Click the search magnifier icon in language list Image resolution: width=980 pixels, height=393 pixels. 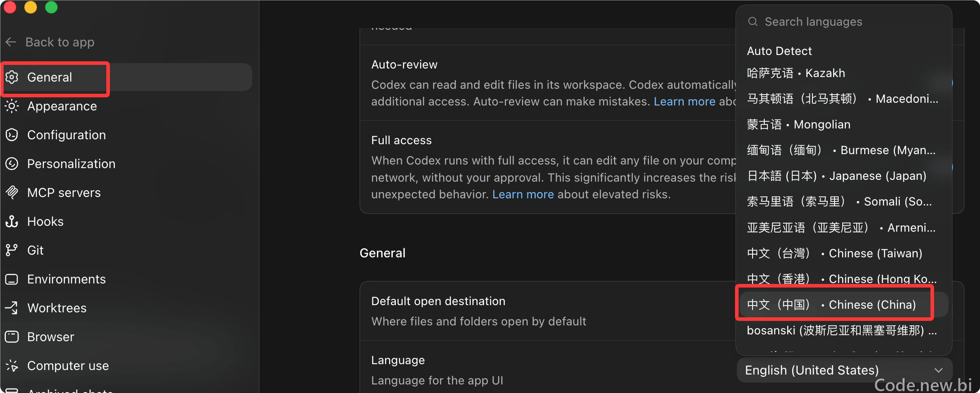pyautogui.click(x=753, y=22)
